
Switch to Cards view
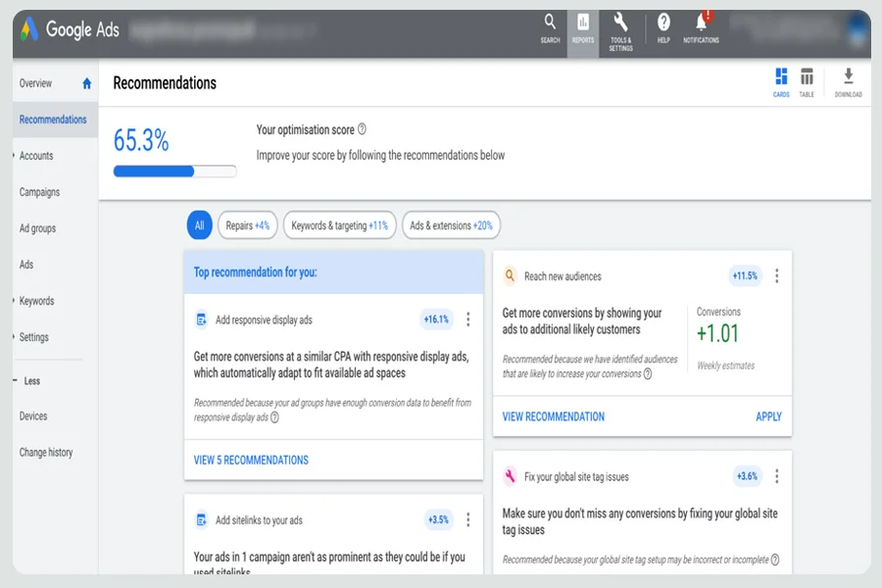click(x=781, y=82)
